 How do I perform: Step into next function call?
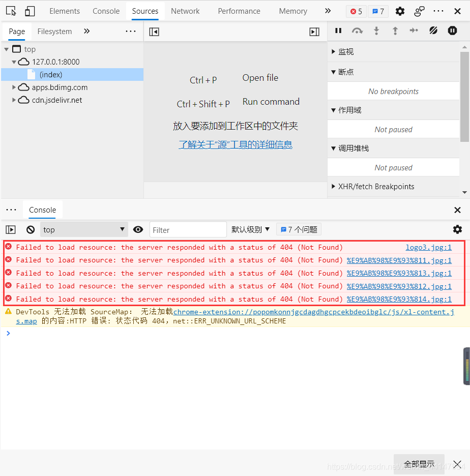pyautogui.click(x=376, y=31)
